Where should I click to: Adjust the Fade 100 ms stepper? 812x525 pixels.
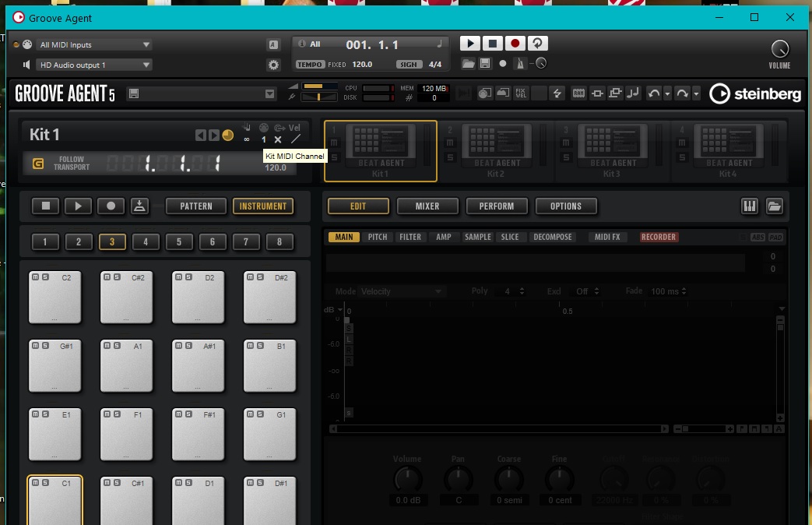684,291
